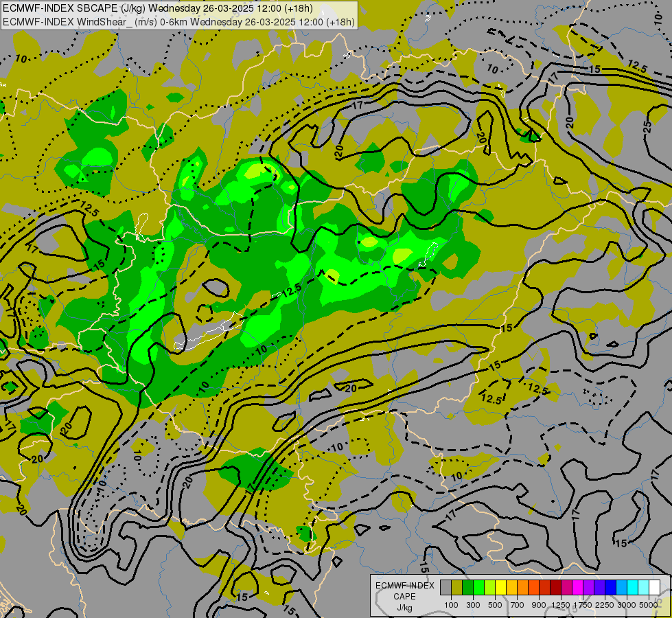Click the bright green legend swatch
Image resolution: width=672 pixels, height=618 pixels.
coord(478,588)
